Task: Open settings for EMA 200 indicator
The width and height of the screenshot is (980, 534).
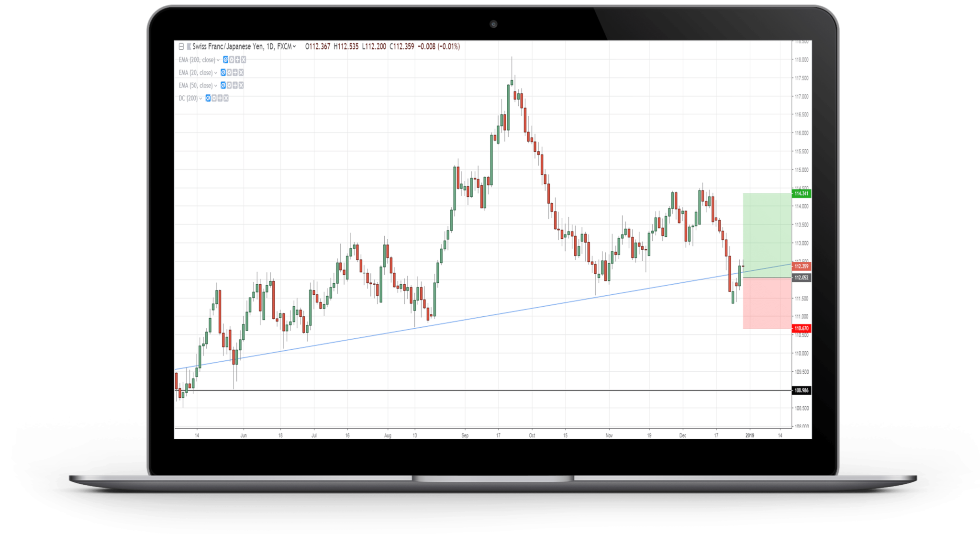Action: click(x=232, y=60)
